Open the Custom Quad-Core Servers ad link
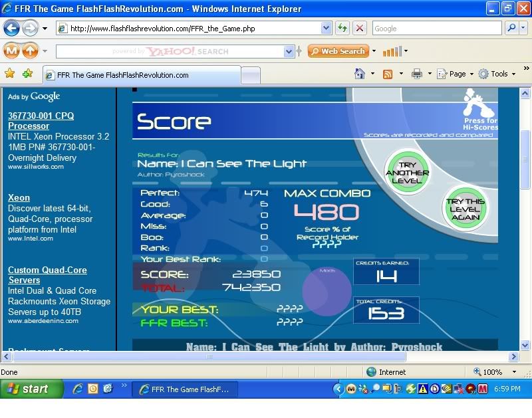The width and height of the screenshot is (532, 418). (x=47, y=275)
